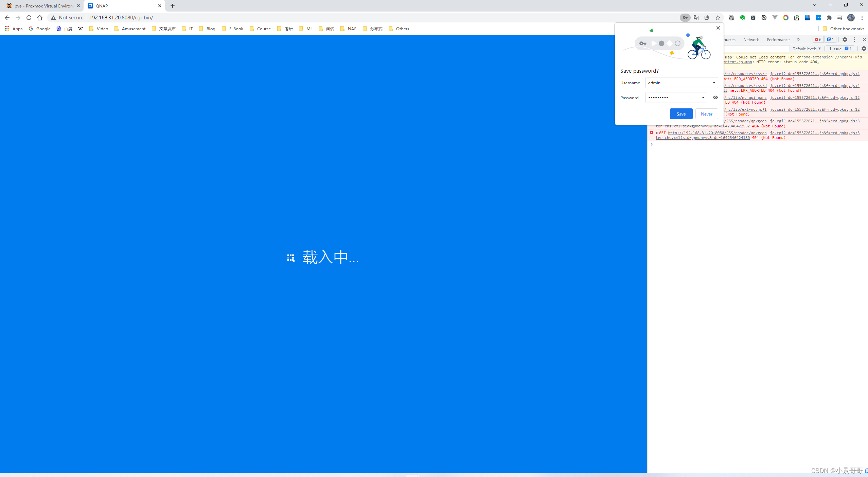Switch to Network tab in DevTools
868x477 pixels.
(751, 39)
